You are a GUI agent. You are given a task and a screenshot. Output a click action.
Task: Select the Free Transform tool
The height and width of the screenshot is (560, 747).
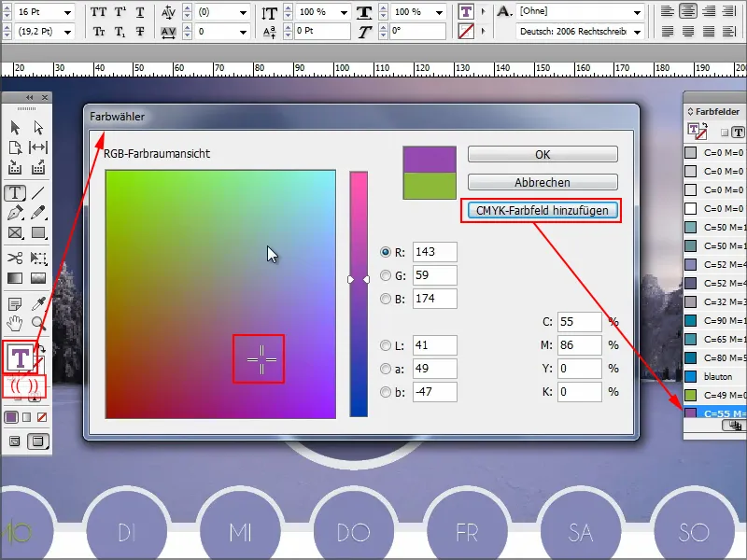(x=38, y=258)
